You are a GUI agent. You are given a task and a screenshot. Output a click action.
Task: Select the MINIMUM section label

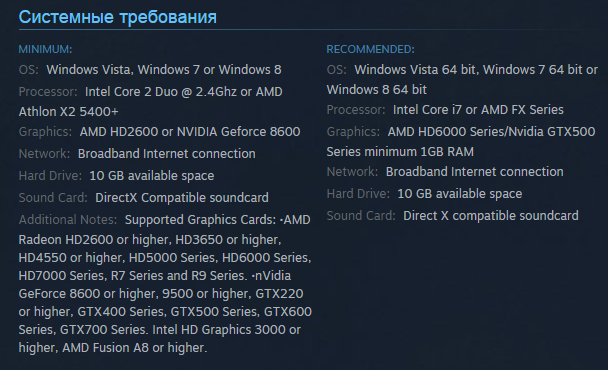(45, 49)
